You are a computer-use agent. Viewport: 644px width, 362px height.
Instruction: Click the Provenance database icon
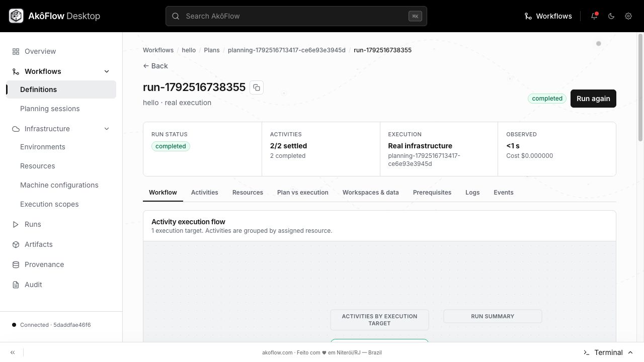(16, 264)
